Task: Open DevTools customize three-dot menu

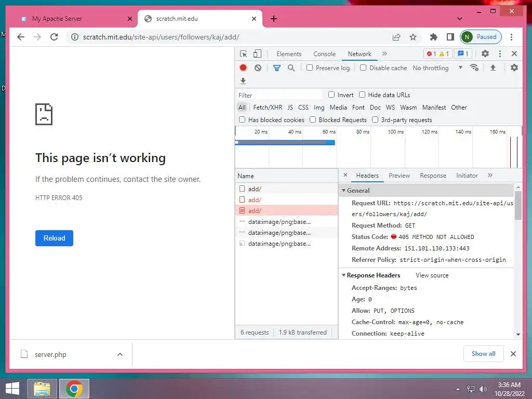Action: (x=500, y=54)
